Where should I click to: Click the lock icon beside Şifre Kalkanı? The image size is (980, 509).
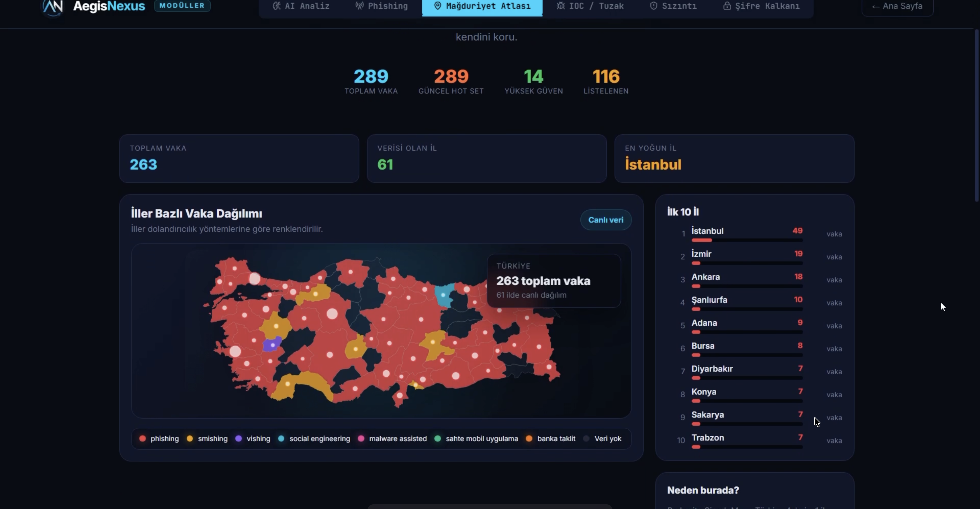coord(727,6)
